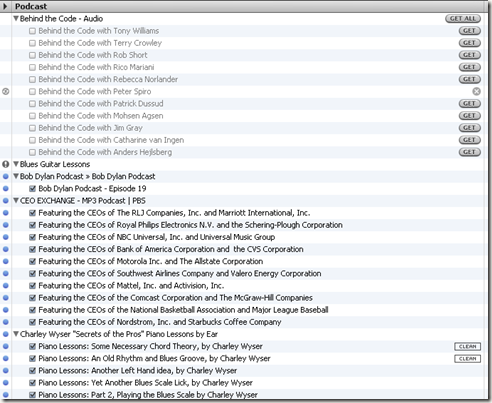Click blue dot beside RLJ Companies episode

[6, 213]
